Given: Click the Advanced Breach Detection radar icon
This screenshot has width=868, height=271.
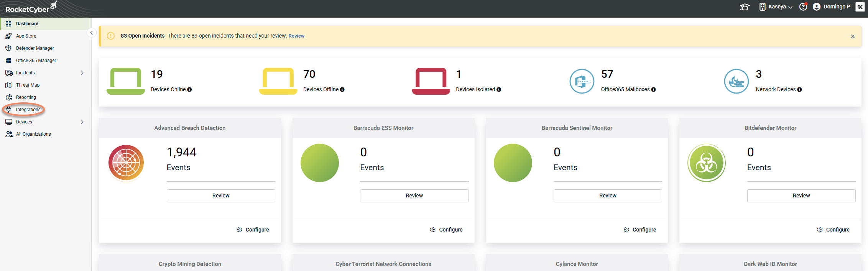Looking at the screenshot, I should coord(126,163).
